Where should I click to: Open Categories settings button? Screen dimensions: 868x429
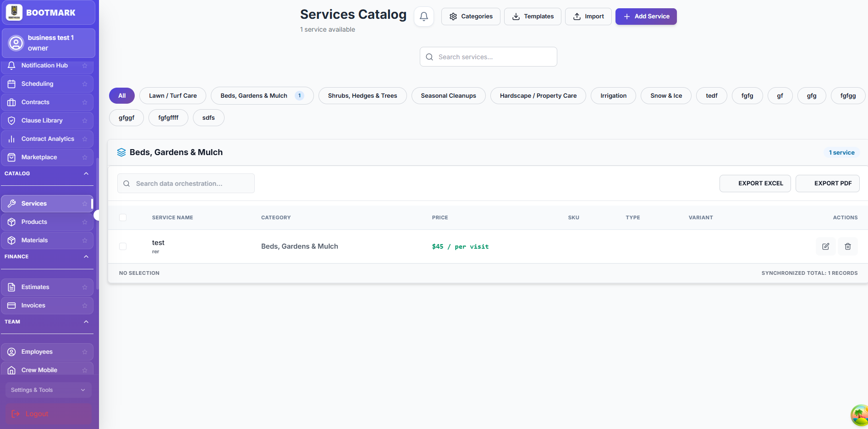[x=471, y=17]
